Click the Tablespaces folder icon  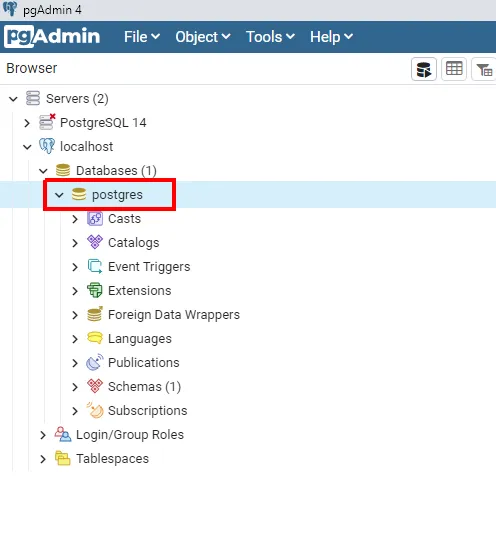[x=63, y=458]
